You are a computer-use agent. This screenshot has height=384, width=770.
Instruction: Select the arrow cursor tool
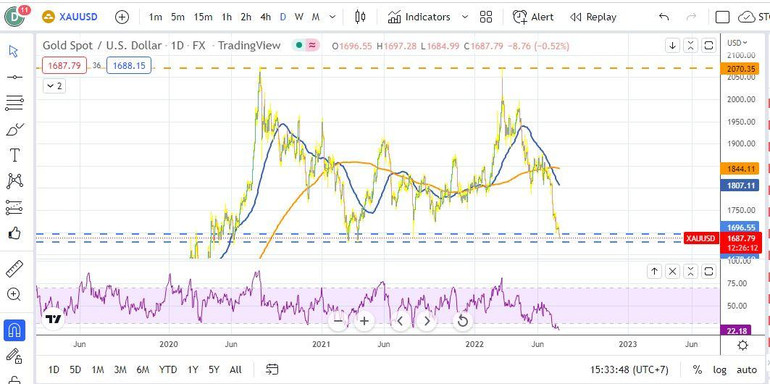point(14,51)
